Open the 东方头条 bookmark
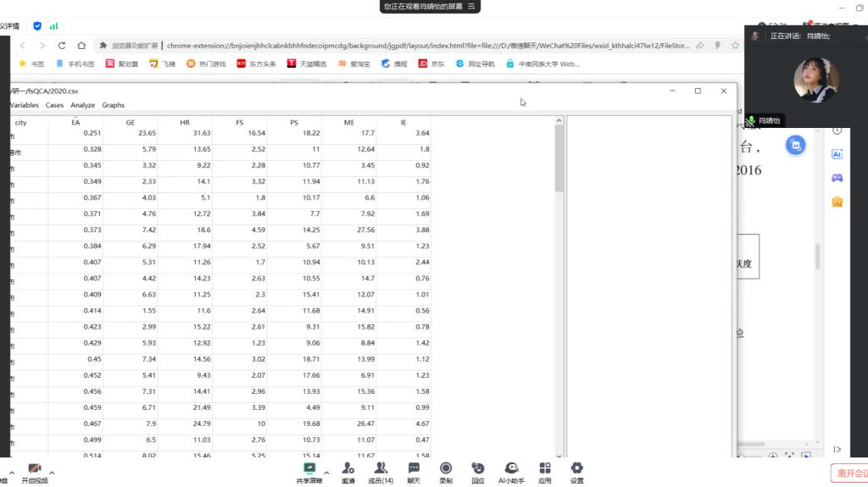The image size is (868, 487). tap(256, 64)
